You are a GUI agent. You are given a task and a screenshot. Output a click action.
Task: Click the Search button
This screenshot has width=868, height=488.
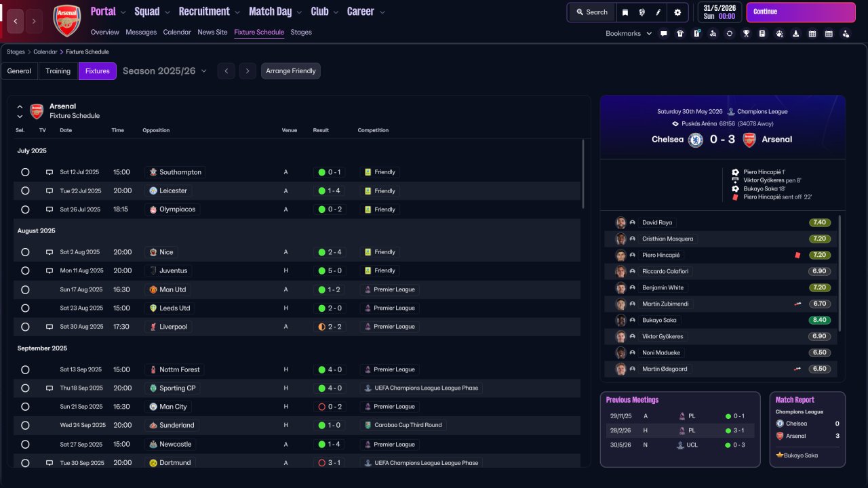point(592,12)
